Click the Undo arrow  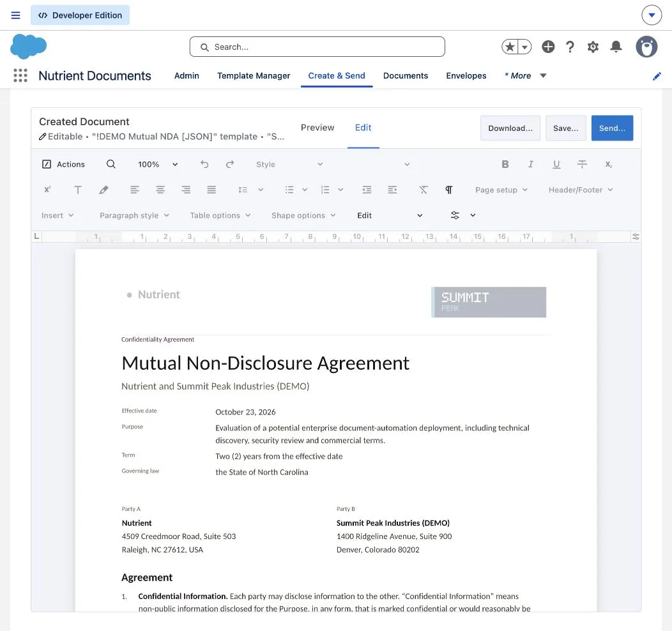click(x=204, y=164)
